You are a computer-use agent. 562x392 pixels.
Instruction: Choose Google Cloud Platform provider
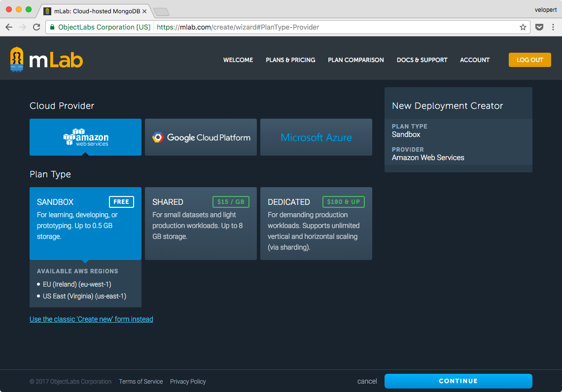point(201,137)
